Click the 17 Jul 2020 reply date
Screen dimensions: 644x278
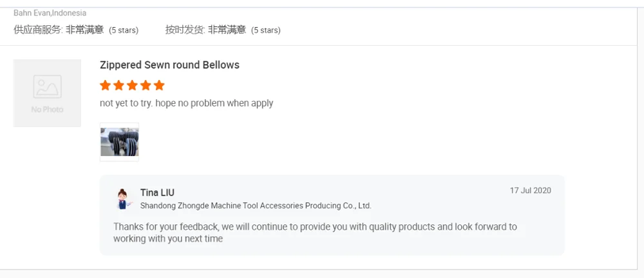coord(530,190)
